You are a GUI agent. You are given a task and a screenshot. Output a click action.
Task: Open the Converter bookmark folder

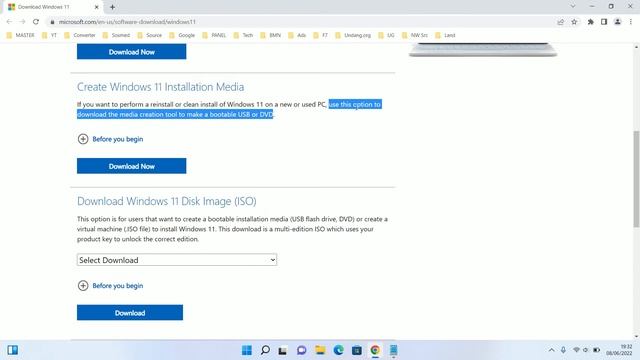click(80, 35)
